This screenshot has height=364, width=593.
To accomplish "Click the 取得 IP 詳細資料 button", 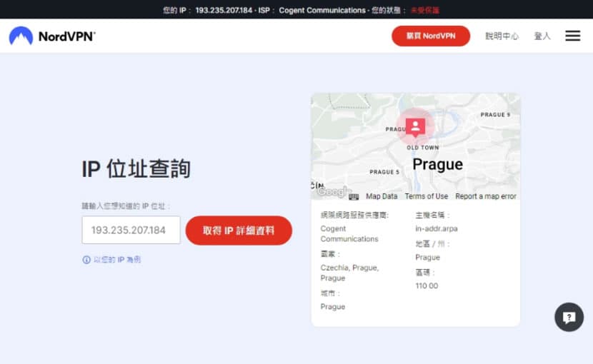I will pyautogui.click(x=239, y=231).
